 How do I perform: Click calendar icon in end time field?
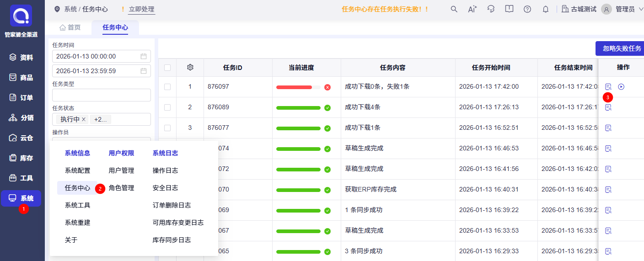[x=144, y=71]
